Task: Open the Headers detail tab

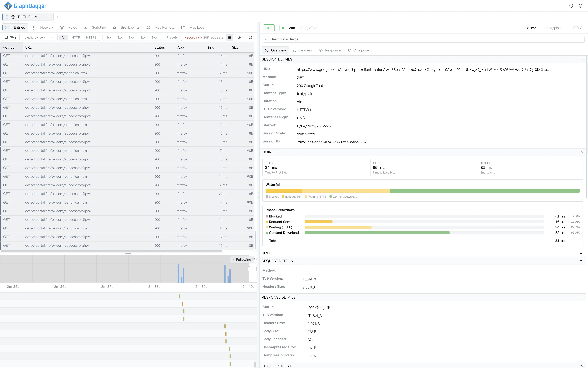Action: coord(302,50)
